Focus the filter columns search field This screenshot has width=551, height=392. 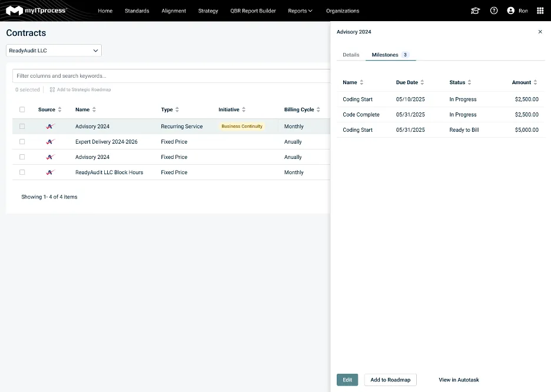(171, 76)
